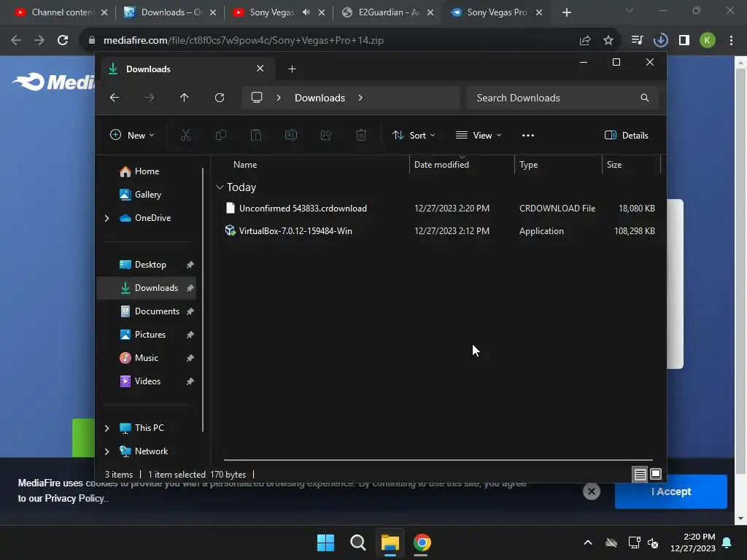This screenshot has height=560, width=747.
Task: Open the Chrome profile K avatar
Action: pyautogui.click(x=708, y=41)
